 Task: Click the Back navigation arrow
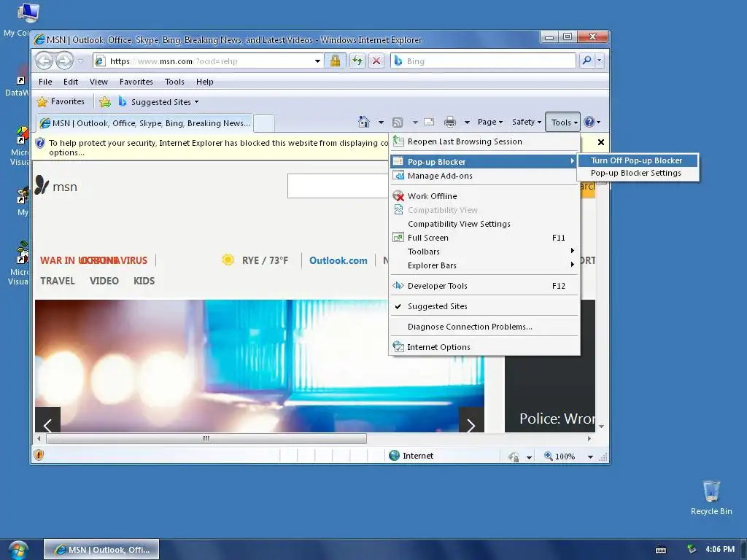(x=44, y=61)
